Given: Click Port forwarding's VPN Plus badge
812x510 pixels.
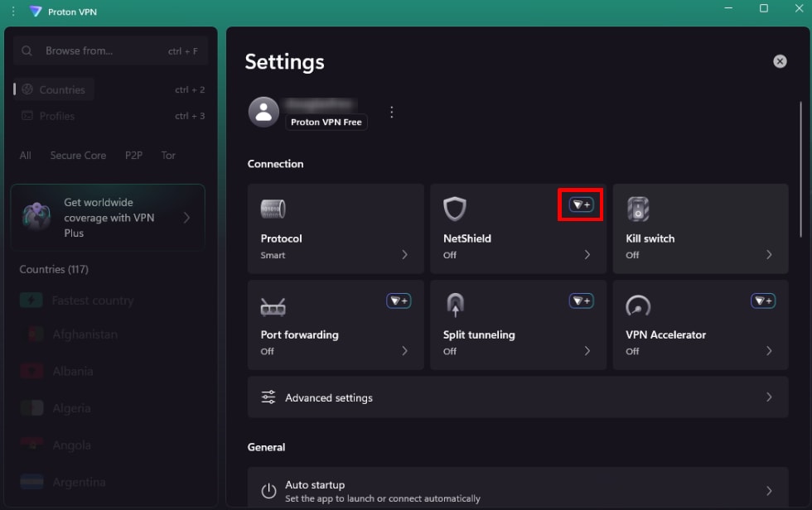Looking at the screenshot, I should (x=399, y=301).
